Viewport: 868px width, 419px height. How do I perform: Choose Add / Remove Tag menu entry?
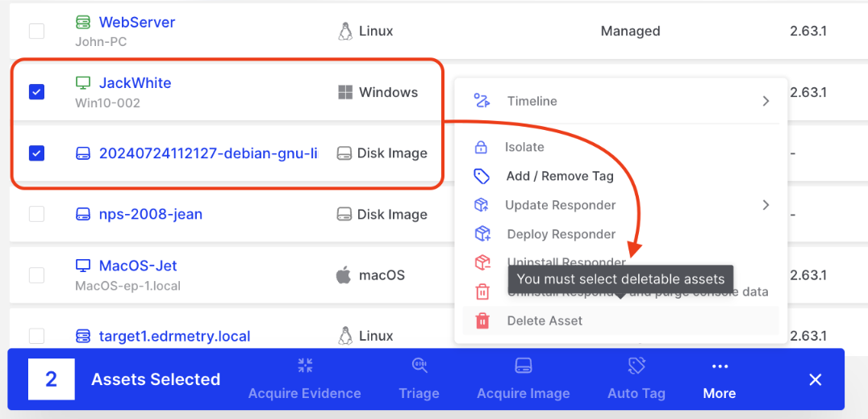click(x=560, y=176)
